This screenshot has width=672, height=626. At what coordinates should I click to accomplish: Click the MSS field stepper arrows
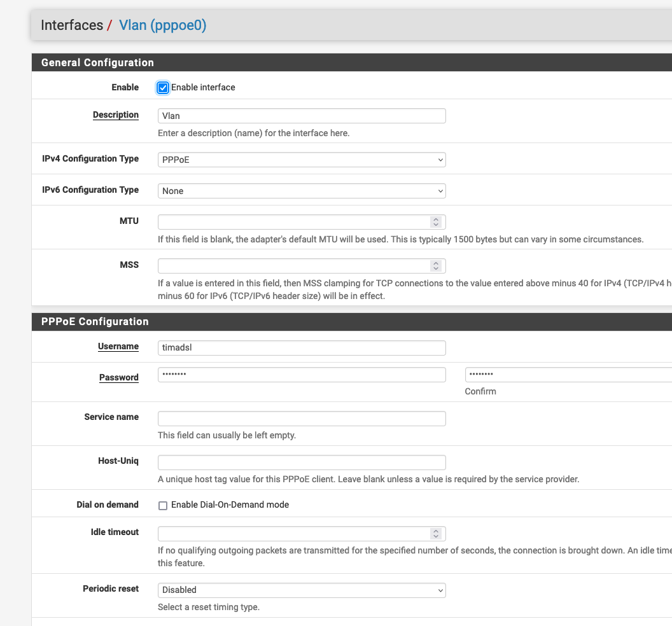point(436,265)
